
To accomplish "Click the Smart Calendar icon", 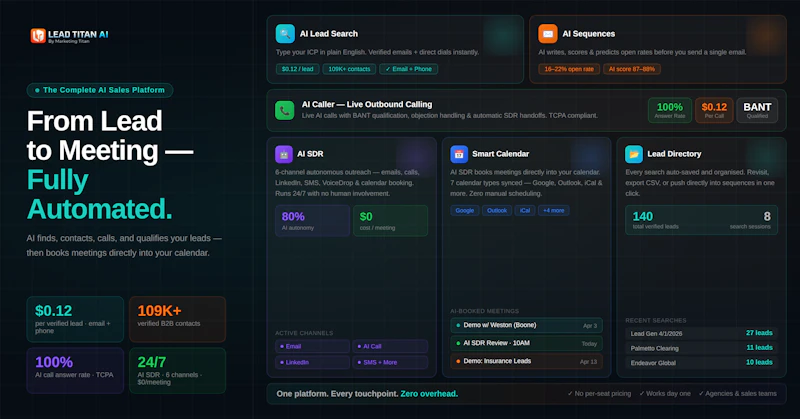I will click(459, 154).
